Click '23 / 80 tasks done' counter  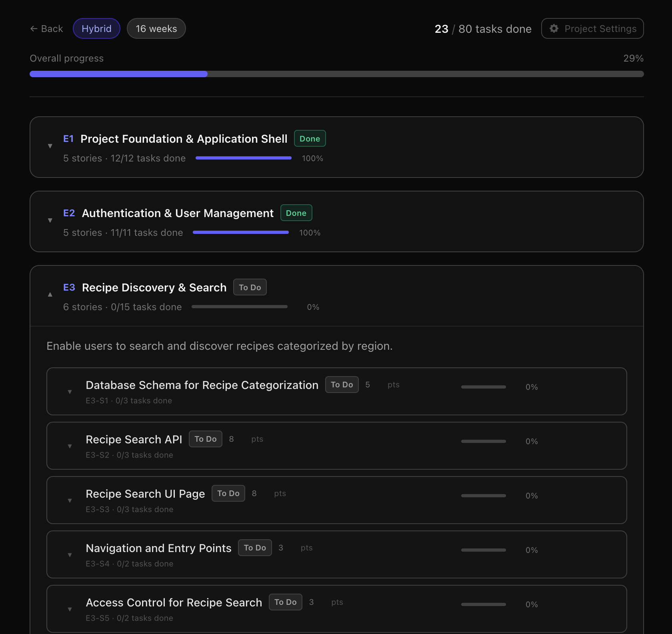[x=483, y=29]
